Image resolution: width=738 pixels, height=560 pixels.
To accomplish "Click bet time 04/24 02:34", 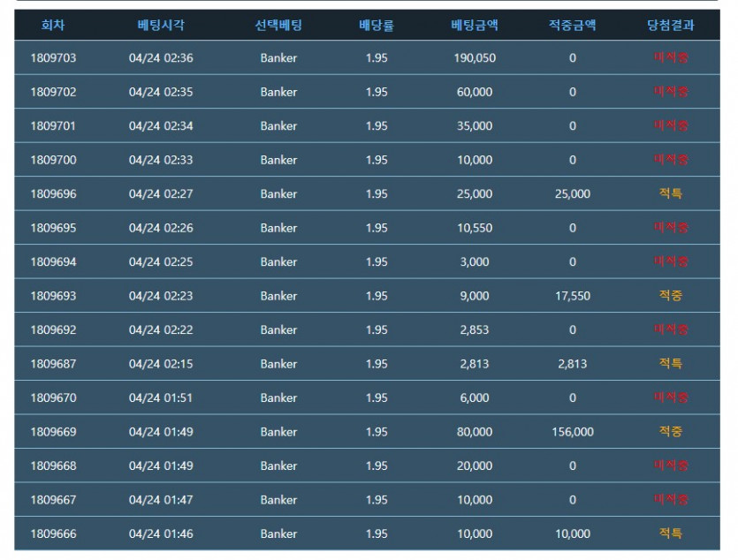I will pyautogui.click(x=161, y=126).
